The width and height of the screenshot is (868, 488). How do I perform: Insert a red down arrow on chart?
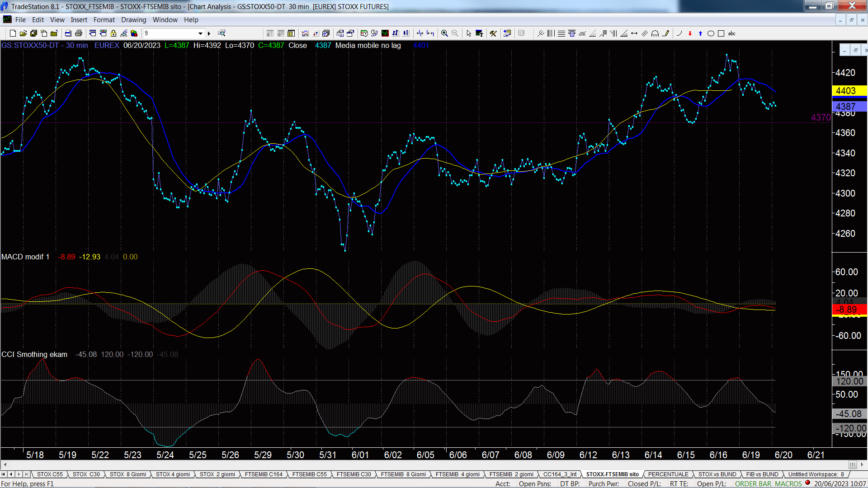(x=690, y=33)
